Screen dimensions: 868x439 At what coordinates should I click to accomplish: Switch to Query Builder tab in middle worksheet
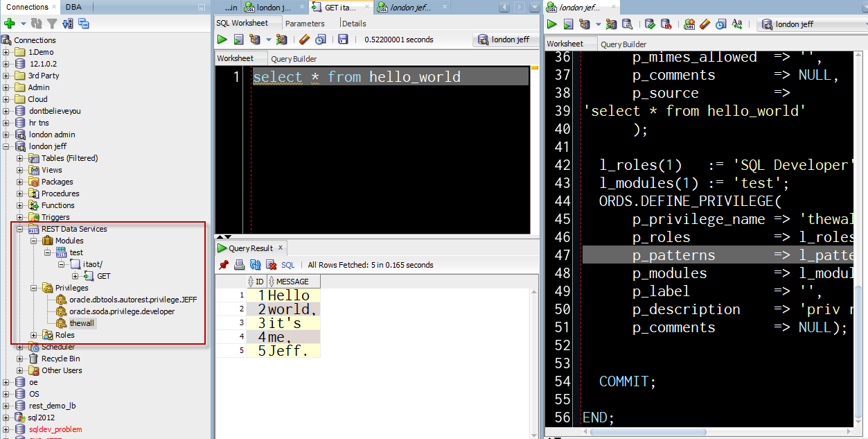click(x=294, y=59)
